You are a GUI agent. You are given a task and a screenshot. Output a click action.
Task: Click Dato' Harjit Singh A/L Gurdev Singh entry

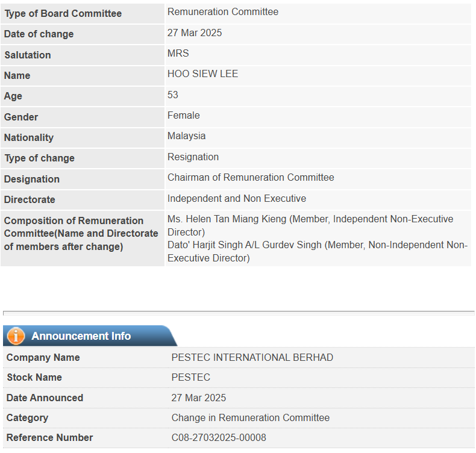click(318, 251)
